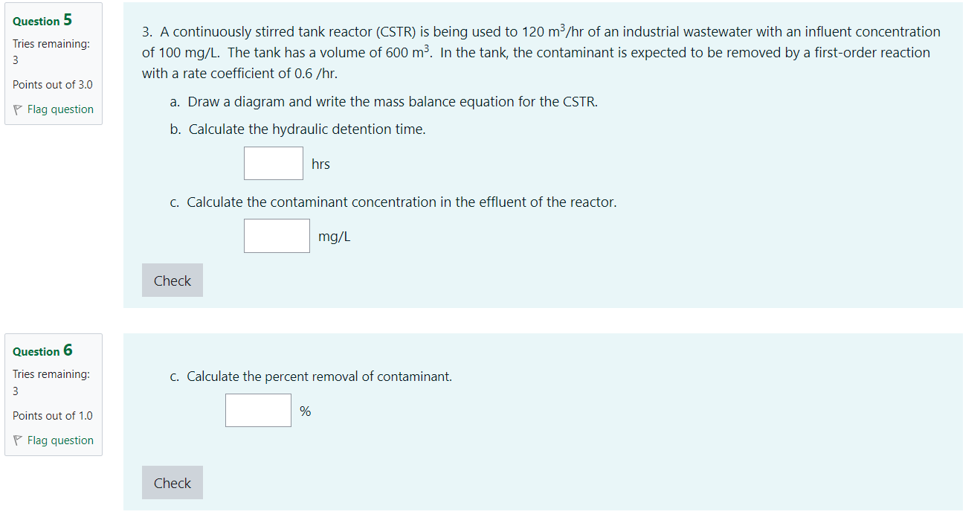Click the Check button under Question 6
This screenshot has height=529, width=980.
pos(172,482)
